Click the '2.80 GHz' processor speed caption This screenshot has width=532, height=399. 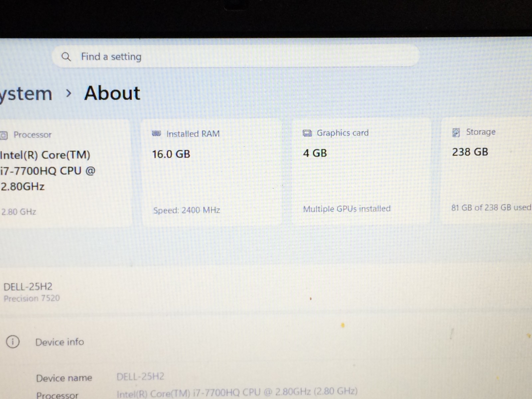pyautogui.click(x=19, y=212)
